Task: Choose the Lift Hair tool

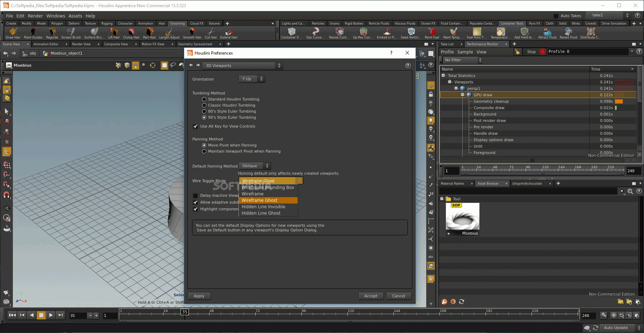Action: (x=114, y=33)
